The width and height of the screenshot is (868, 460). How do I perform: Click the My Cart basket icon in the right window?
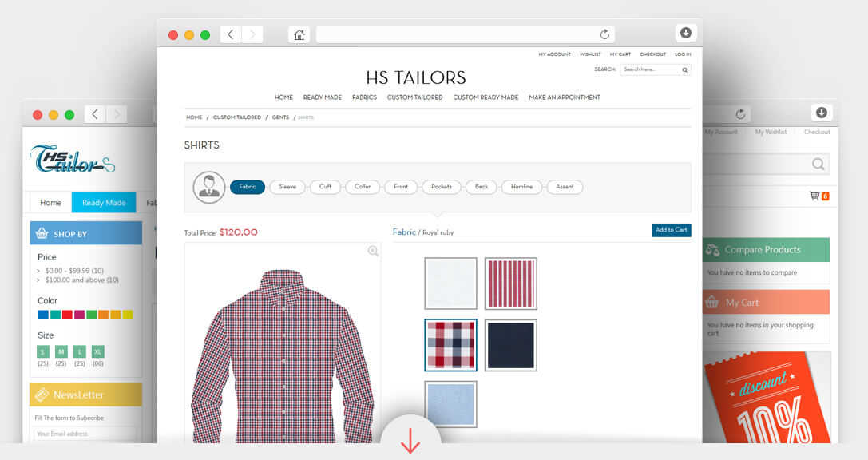pos(712,302)
